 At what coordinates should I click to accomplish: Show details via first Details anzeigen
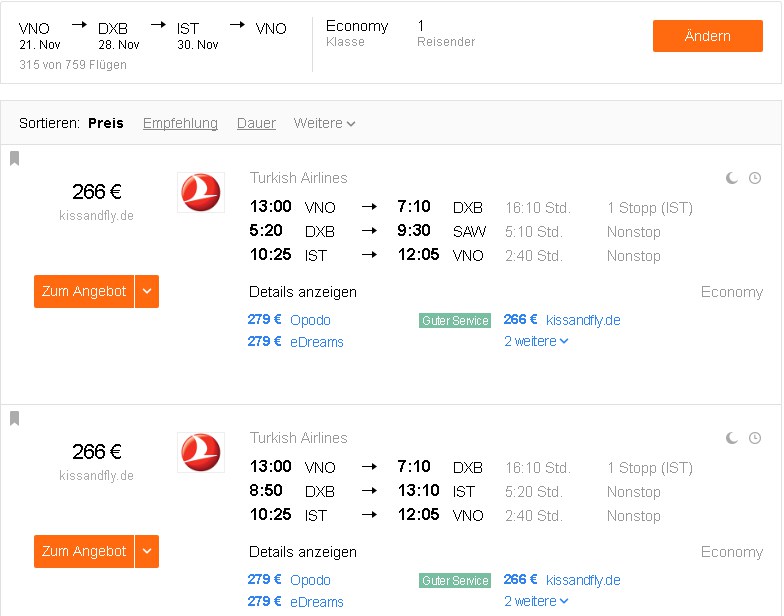302,292
